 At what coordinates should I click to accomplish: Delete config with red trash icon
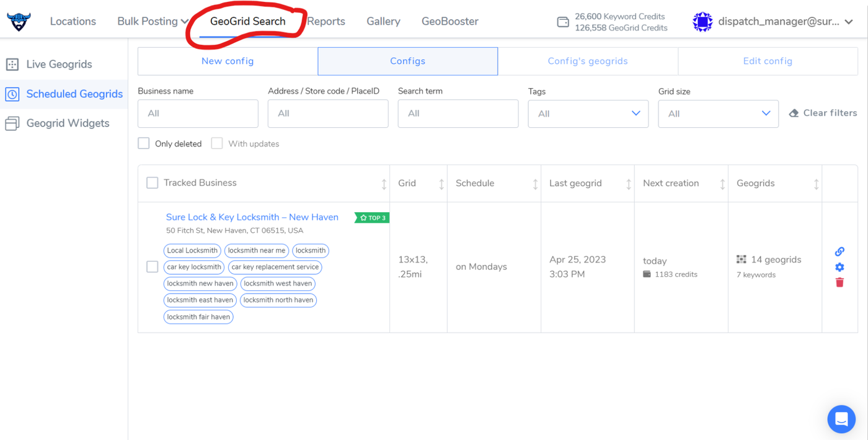click(x=839, y=282)
